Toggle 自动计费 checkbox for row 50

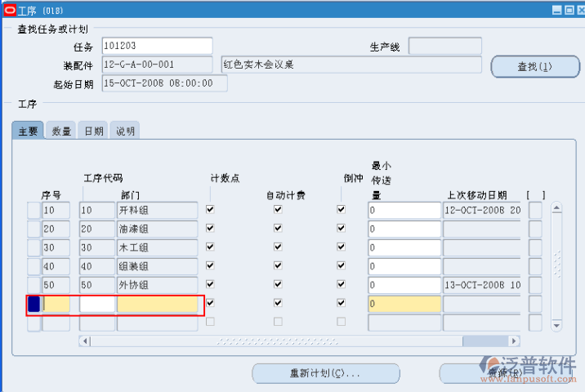coord(278,284)
